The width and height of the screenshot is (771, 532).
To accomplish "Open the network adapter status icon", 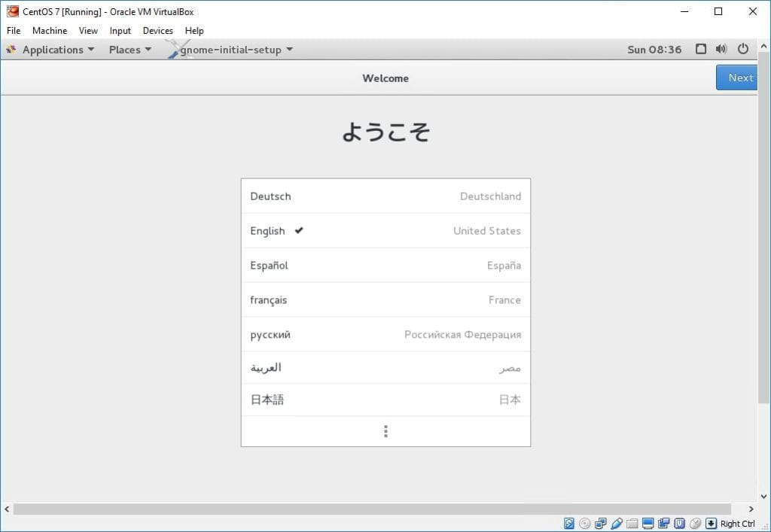I will [x=601, y=524].
